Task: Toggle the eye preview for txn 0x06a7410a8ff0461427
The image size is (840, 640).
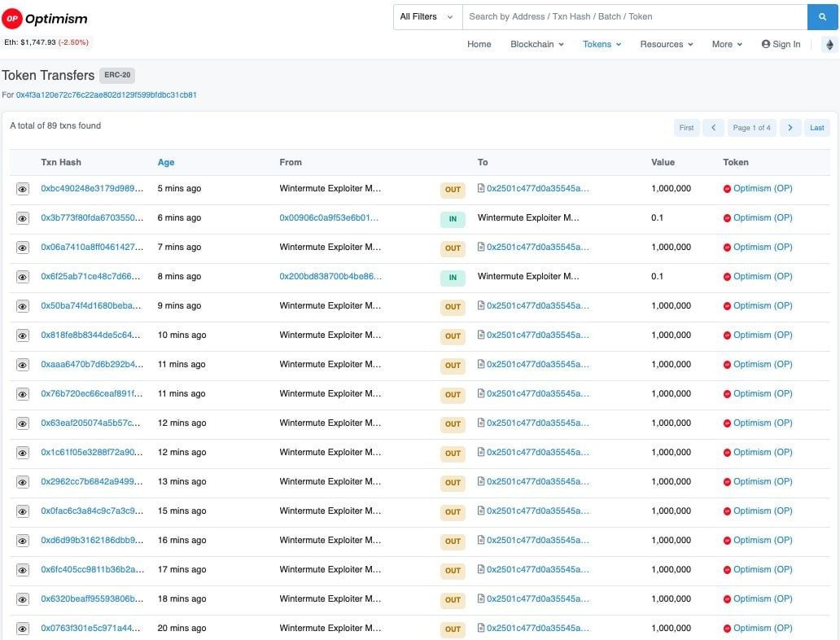Action: (x=23, y=248)
